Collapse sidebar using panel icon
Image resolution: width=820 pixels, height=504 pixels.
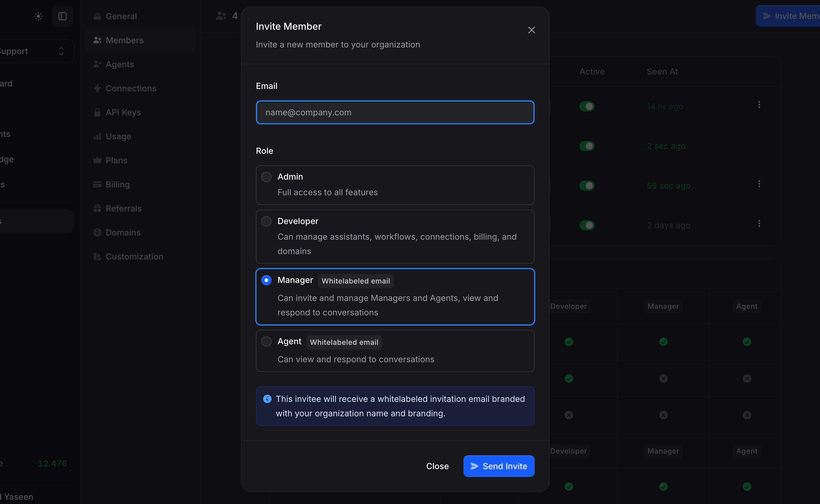[x=62, y=16]
